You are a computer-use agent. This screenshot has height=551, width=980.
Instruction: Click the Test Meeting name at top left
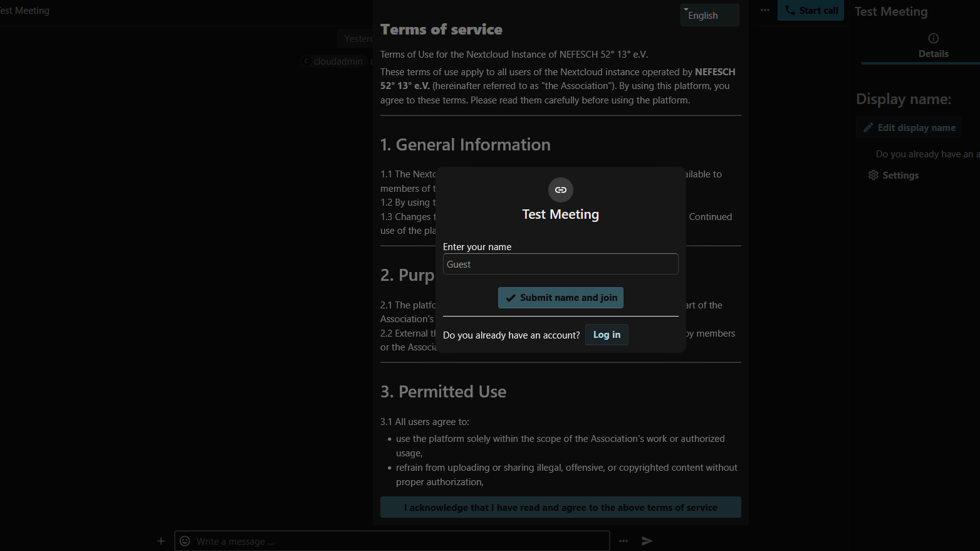coord(25,11)
